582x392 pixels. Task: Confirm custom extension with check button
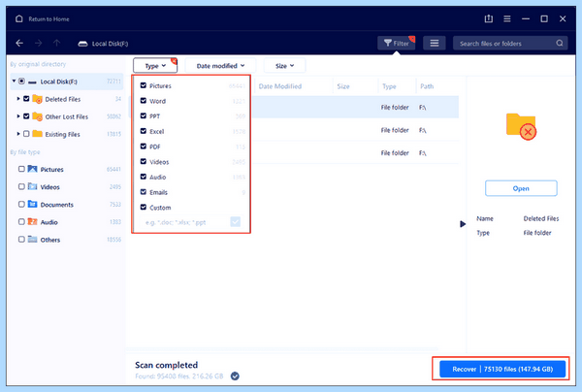click(x=236, y=221)
